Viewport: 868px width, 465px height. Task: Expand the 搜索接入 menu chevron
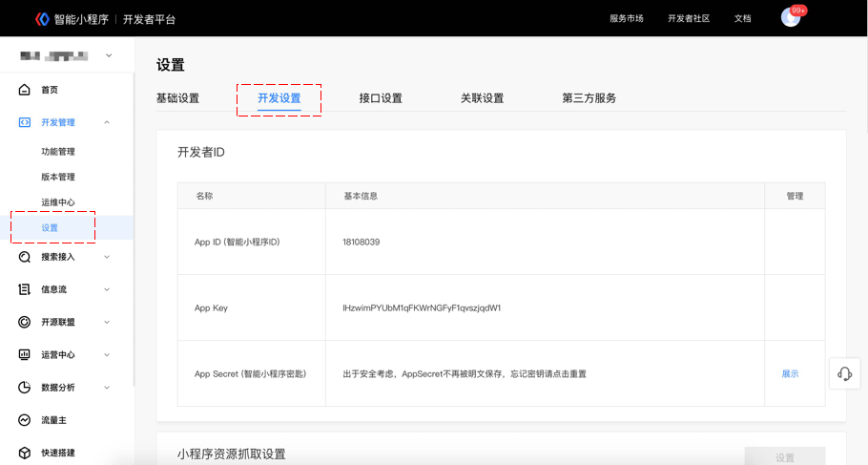[x=107, y=257]
